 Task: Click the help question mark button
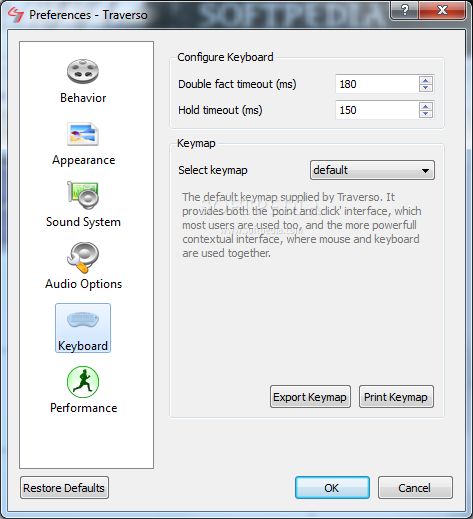coord(405,10)
